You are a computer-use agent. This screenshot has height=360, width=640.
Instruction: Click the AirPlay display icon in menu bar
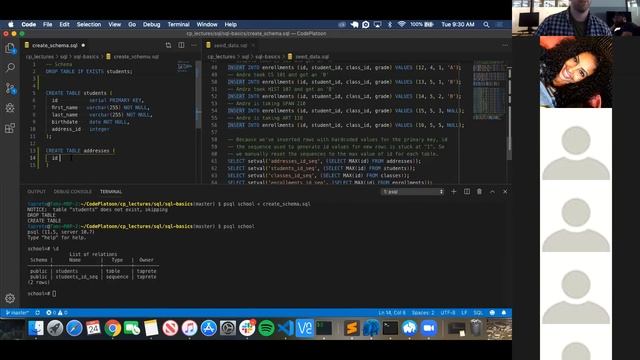click(x=378, y=24)
